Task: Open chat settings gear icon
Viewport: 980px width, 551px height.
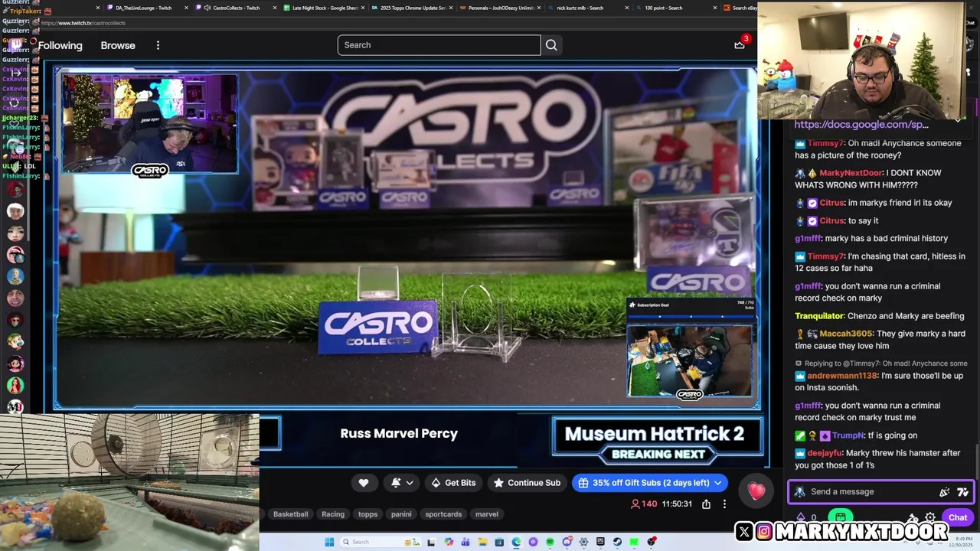Action: (930, 517)
